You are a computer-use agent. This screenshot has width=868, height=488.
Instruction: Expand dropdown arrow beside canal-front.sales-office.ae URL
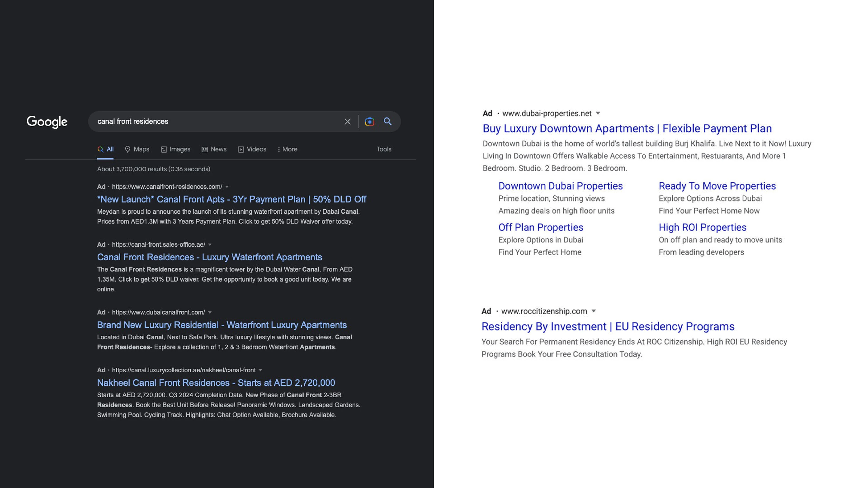pyautogui.click(x=209, y=245)
